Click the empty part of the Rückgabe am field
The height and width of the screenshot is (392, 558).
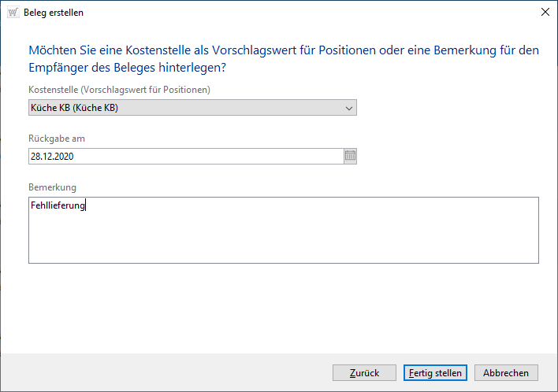(x=221, y=156)
